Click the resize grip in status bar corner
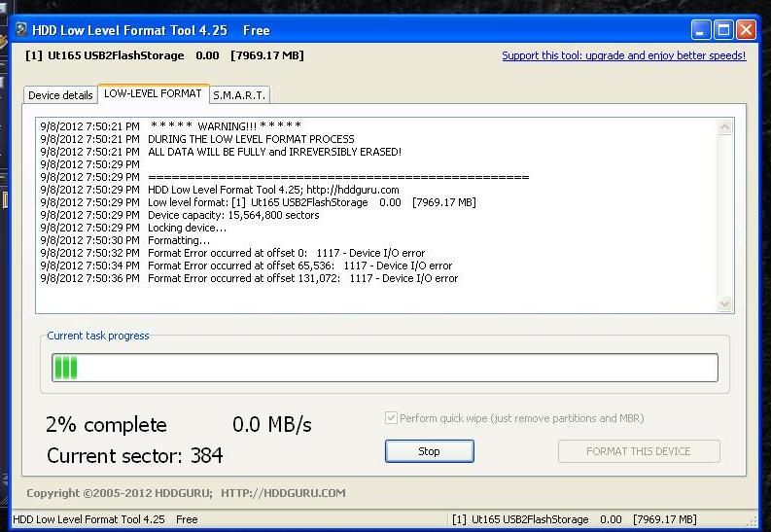Image resolution: width=771 pixels, height=532 pixels. [x=752, y=521]
